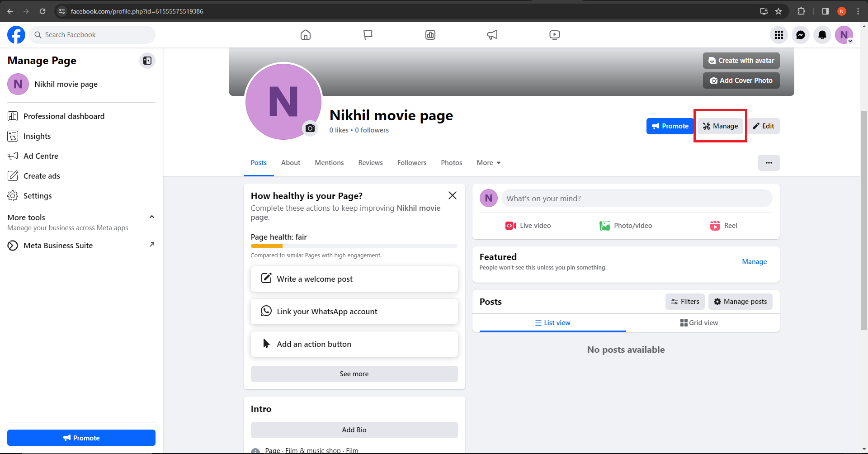Screen dimensions: 868x454
Task: Collapse the Manage Page sidebar panel icon
Action: [147, 61]
